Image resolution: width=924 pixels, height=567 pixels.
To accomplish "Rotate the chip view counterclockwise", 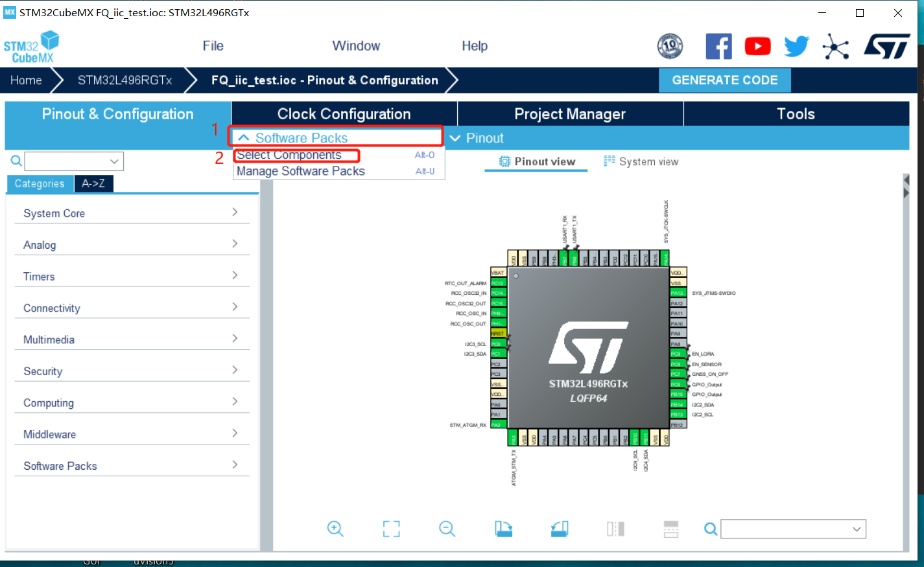I will point(560,529).
